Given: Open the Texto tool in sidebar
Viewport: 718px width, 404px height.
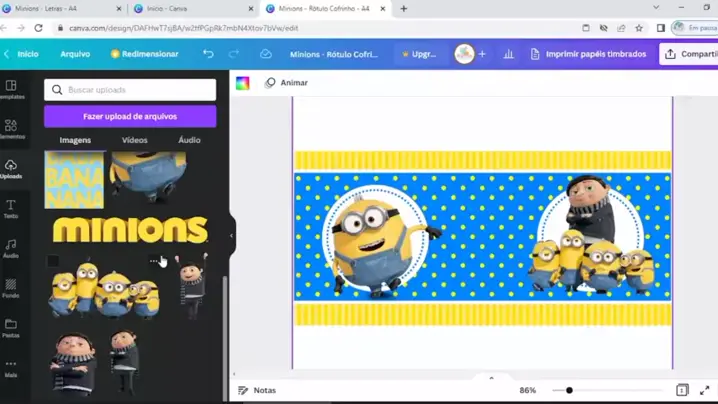Looking at the screenshot, I should 11,209.
